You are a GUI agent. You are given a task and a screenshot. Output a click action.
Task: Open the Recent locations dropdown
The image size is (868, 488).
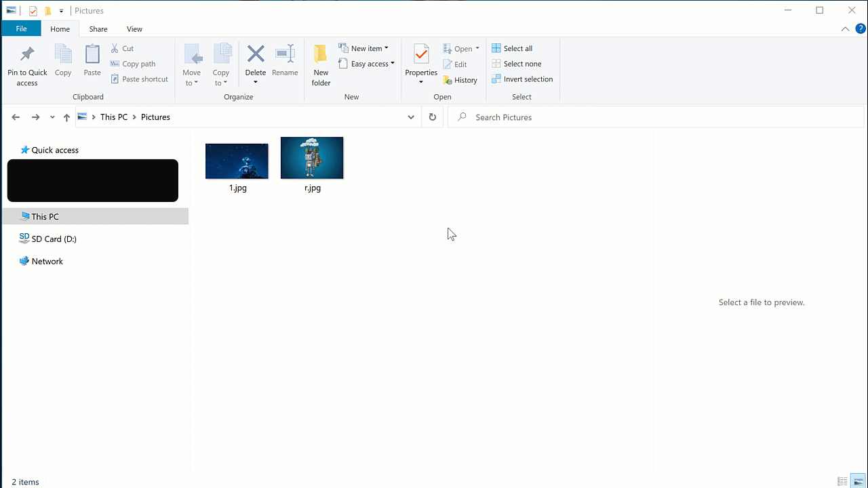coord(52,117)
